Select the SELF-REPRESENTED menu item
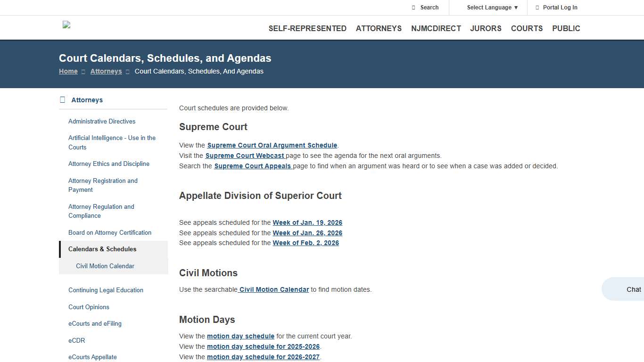 (307, 28)
